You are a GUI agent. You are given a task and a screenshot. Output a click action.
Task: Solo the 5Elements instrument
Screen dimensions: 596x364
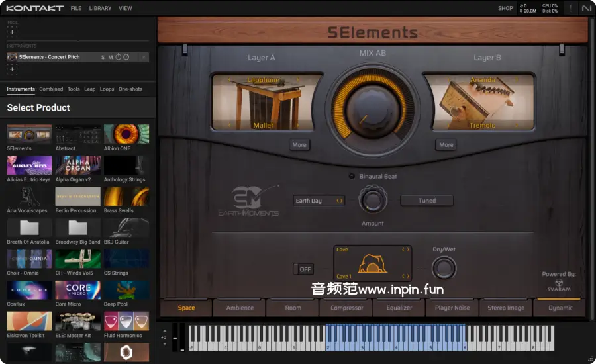[103, 57]
